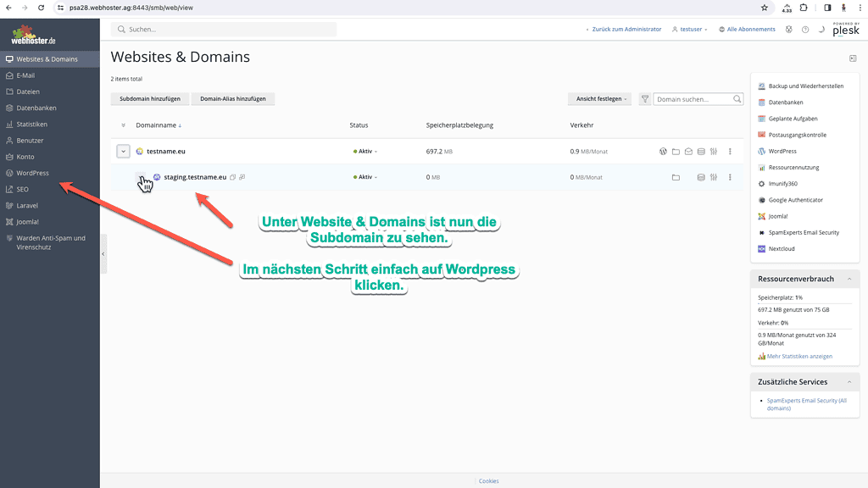Image resolution: width=868 pixels, height=488 pixels.
Task: Open WordPress in left sidebar menu
Action: coord(32,173)
